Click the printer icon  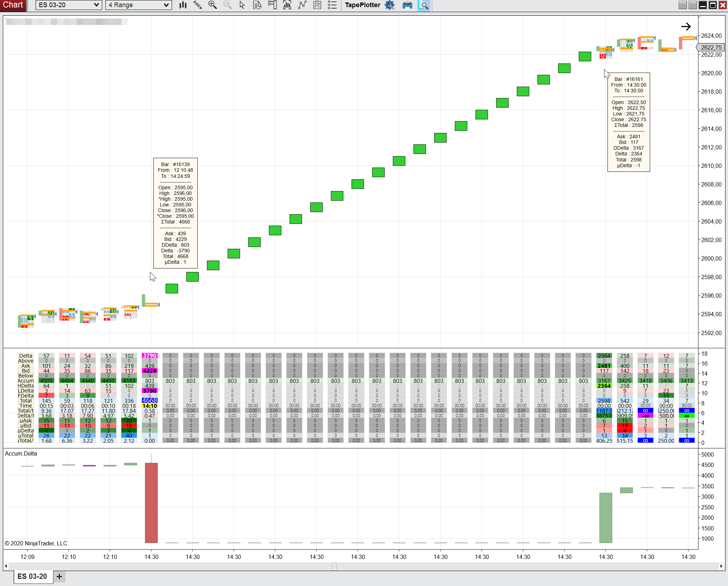(407, 5)
